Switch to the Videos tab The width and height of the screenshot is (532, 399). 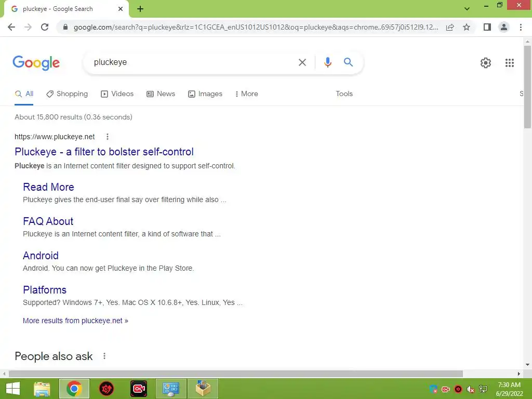[117, 94]
